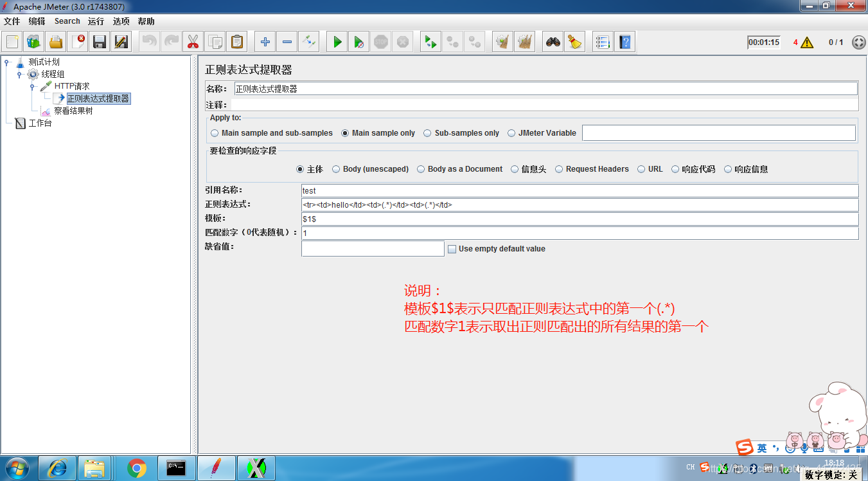Image resolution: width=868 pixels, height=481 pixels.
Task: Click the yellow warning log viewer icon
Action: 807,42
